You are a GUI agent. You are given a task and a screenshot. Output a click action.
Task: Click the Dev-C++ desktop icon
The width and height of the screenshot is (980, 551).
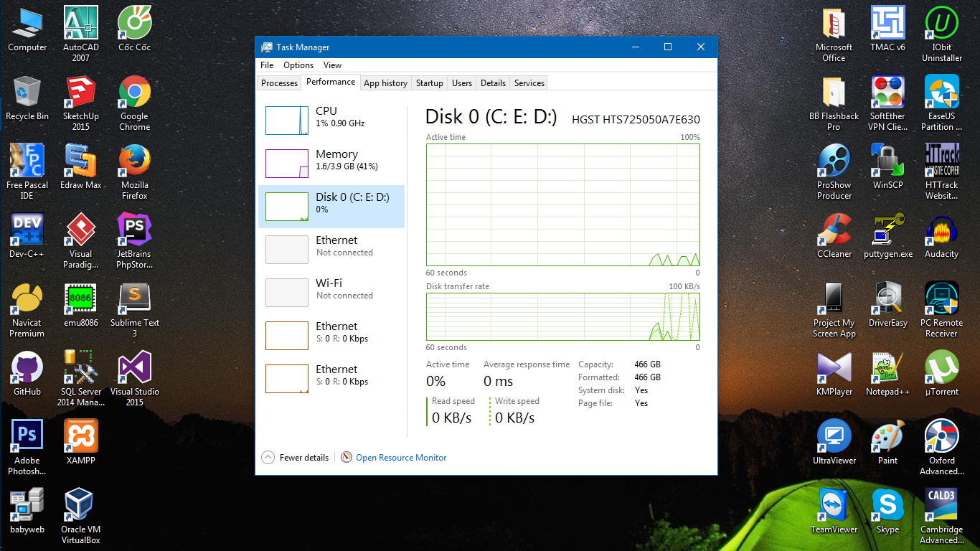(27, 235)
